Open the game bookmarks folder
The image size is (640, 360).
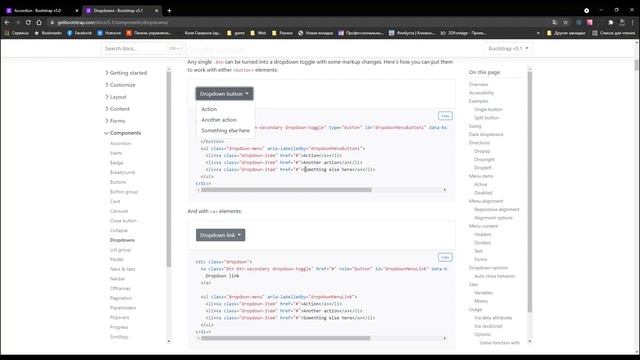tap(236, 33)
